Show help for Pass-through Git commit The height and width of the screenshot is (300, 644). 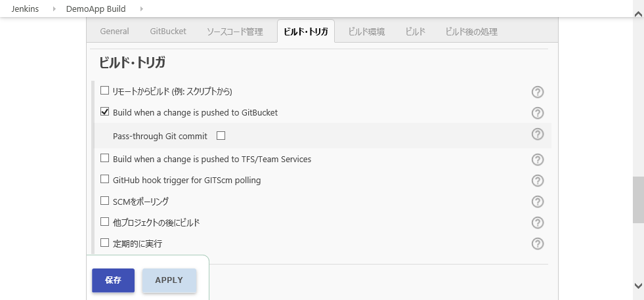coord(538,134)
